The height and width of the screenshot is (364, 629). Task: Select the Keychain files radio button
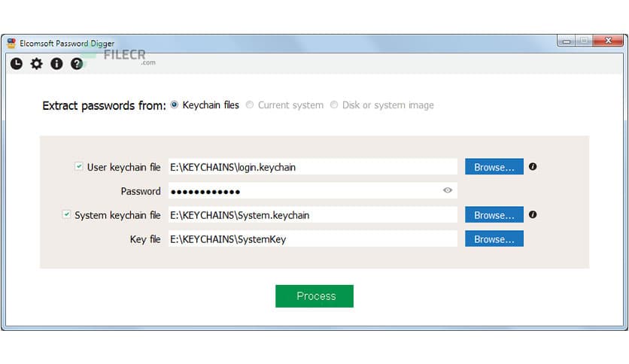tap(174, 105)
